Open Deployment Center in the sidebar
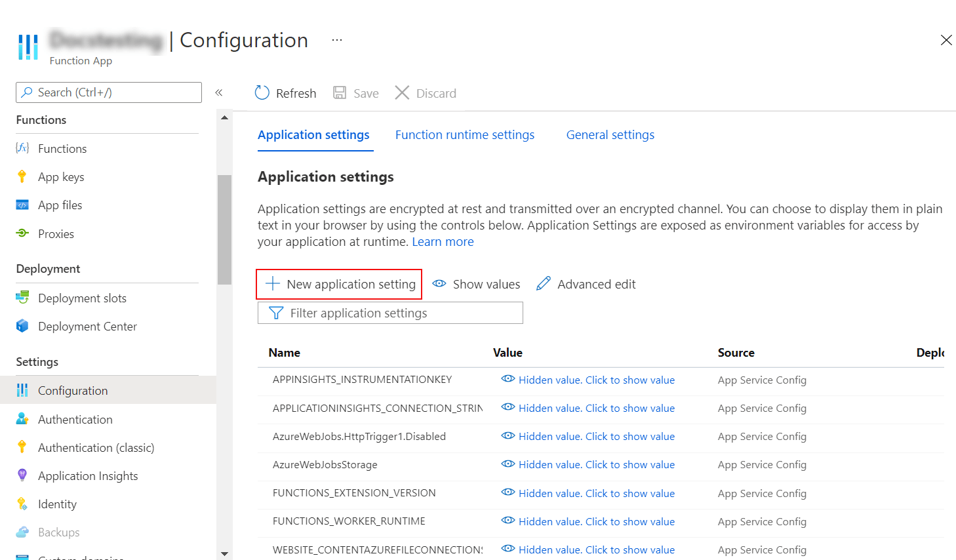Image resolution: width=956 pixels, height=560 pixels. pyautogui.click(x=87, y=327)
